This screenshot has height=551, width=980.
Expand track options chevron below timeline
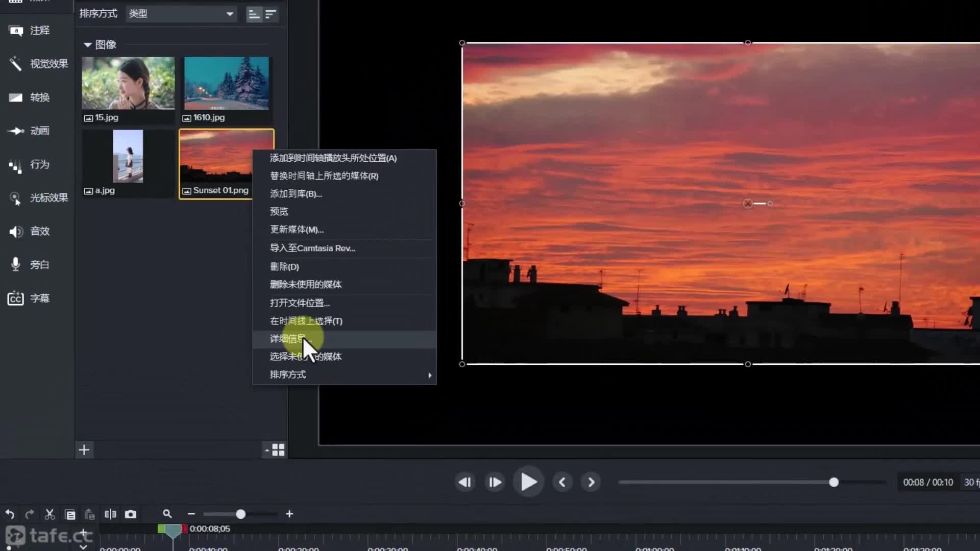click(x=83, y=547)
